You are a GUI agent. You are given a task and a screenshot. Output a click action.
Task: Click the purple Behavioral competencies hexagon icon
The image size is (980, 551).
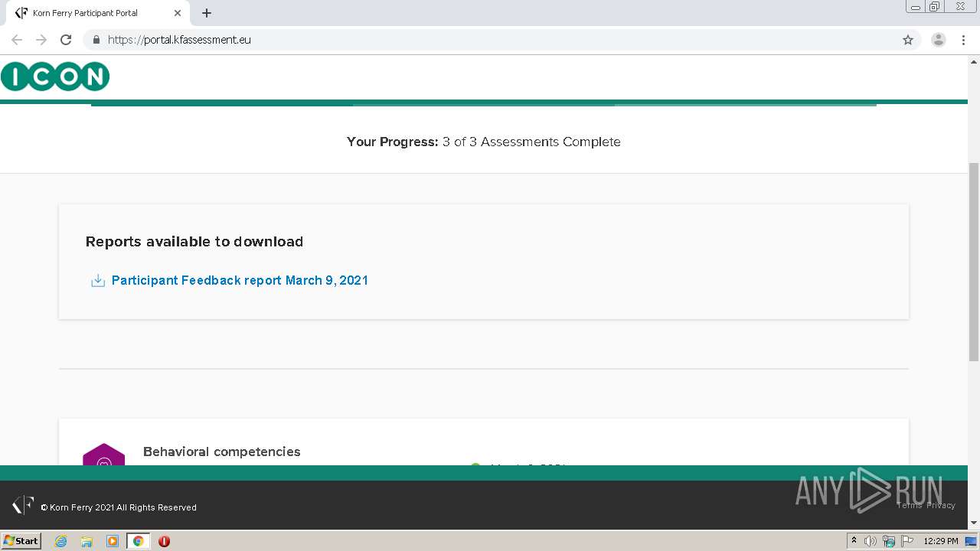point(104,455)
